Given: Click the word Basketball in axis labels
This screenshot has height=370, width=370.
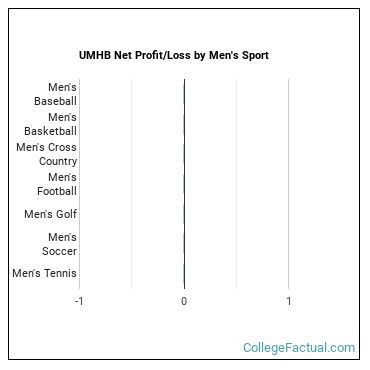Looking at the screenshot, I should pos(51,131).
